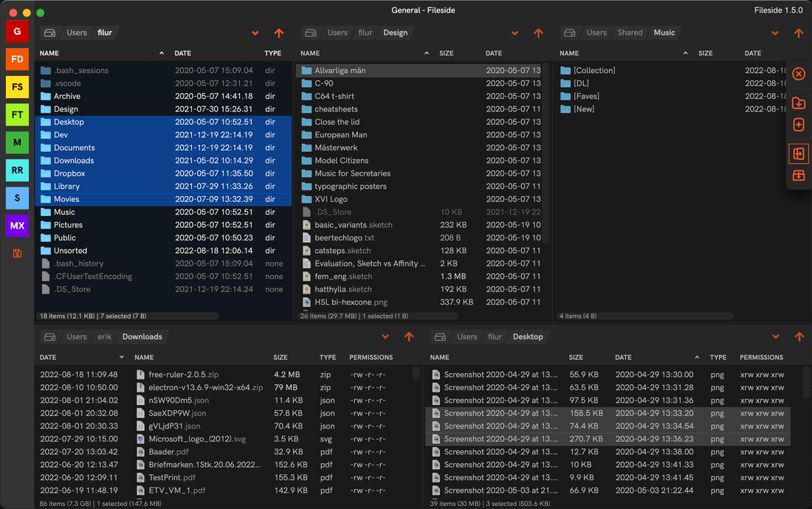Image resolution: width=812 pixels, height=509 pixels.
Task: Sort Design pane by the SIZE column header
Action: (x=446, y=53)
